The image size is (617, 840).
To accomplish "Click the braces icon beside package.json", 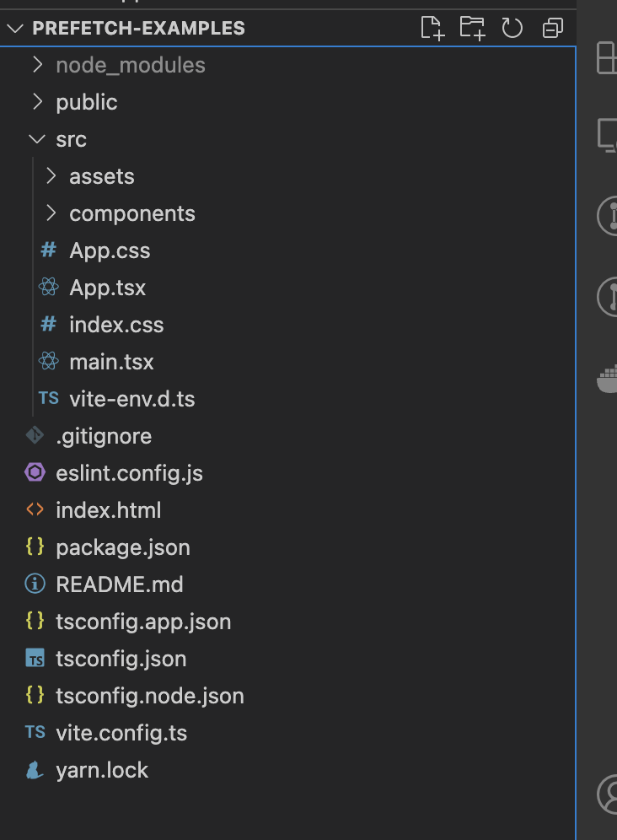I will click(35, 547).
